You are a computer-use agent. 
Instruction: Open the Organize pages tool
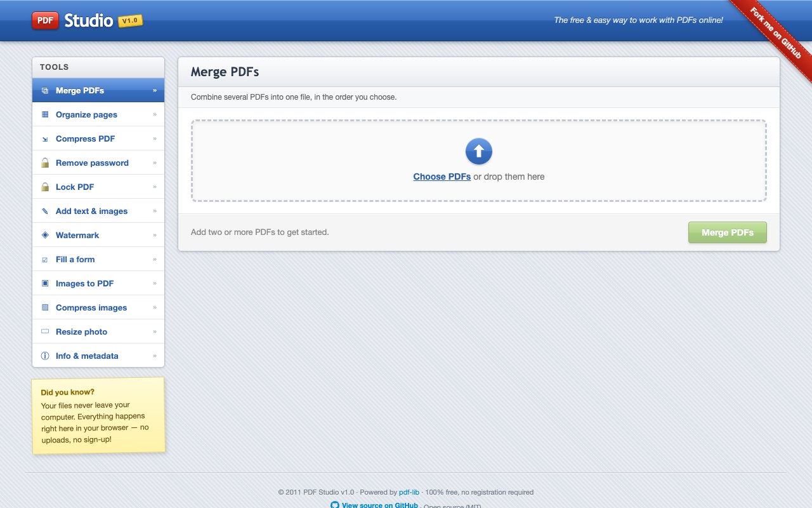(98, 114)
